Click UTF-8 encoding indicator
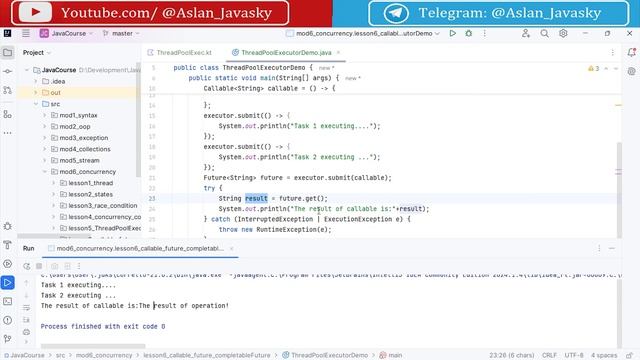 pyautogui.click(x=574, y=356)
